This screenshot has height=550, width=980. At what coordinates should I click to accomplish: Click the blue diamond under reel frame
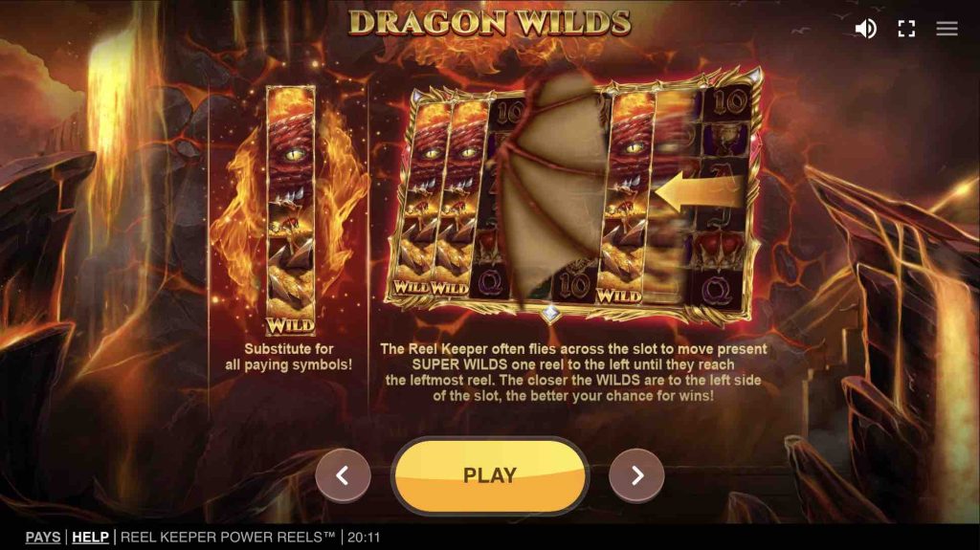550,313
